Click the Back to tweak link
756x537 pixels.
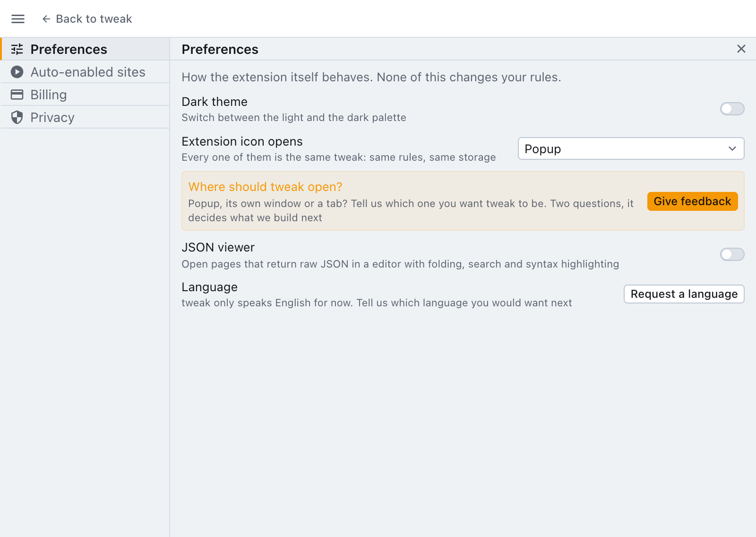[87, 19]
